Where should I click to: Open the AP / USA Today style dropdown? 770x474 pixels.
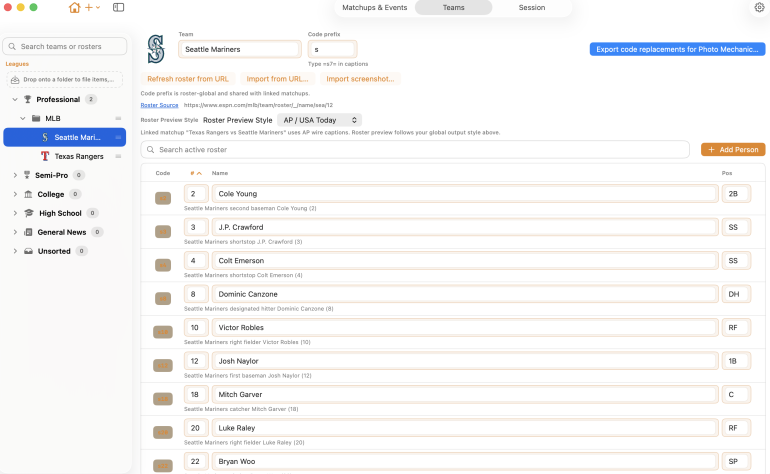pyautogui.click(x=319, y=120)
